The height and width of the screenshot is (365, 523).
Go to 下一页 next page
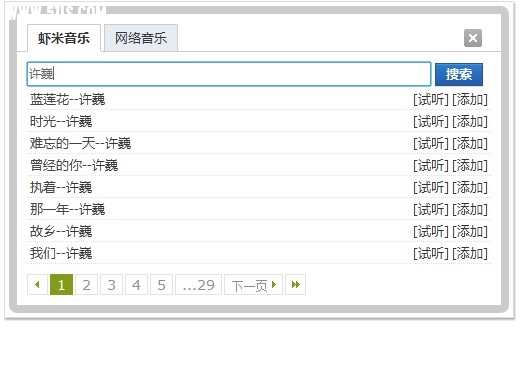(253, 285)
